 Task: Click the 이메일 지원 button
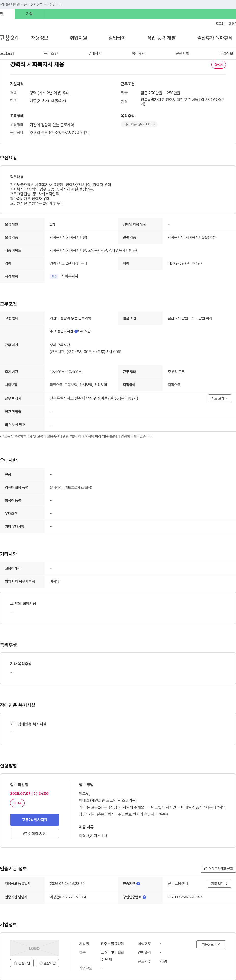coord(34,834)
